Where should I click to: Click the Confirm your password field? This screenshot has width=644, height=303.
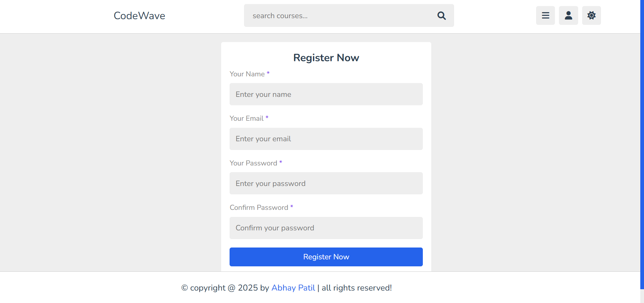326,228
